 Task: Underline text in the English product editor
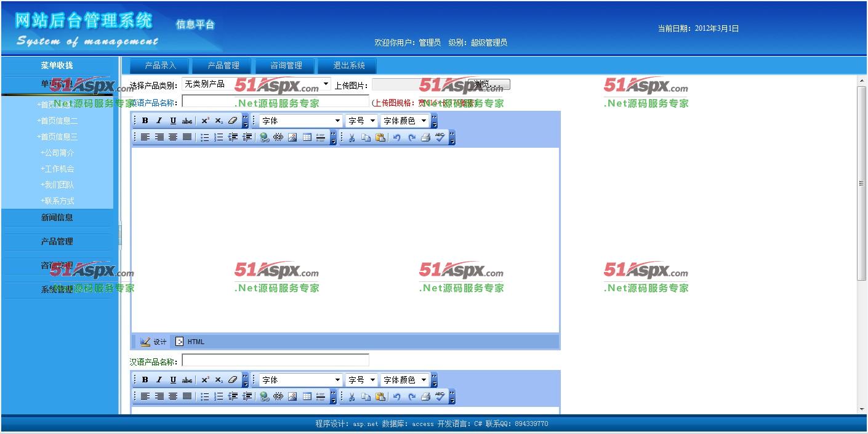coord(173,121)
